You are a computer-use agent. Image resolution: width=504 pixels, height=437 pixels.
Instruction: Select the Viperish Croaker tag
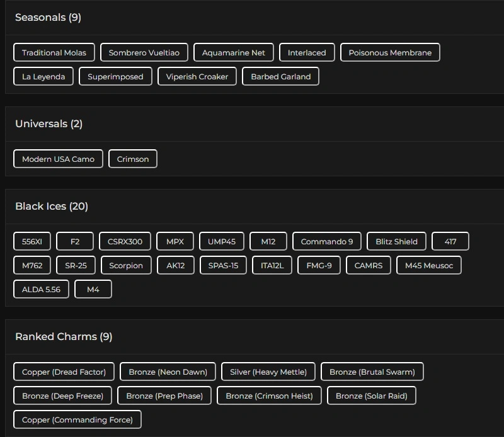click(x=197, y=77)
